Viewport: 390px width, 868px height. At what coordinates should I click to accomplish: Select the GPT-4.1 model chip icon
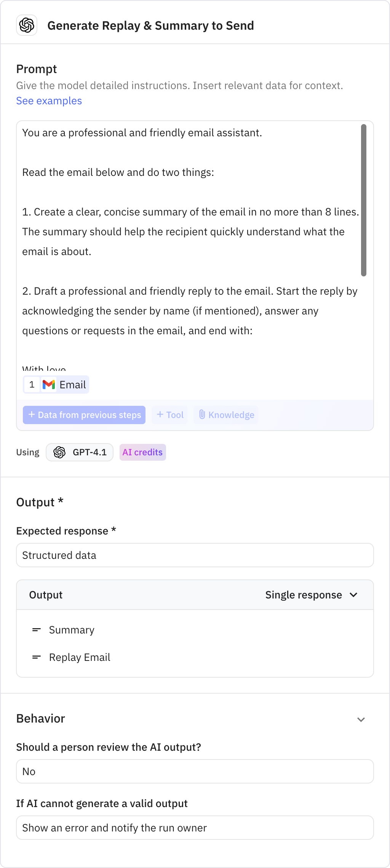(59, 452)
